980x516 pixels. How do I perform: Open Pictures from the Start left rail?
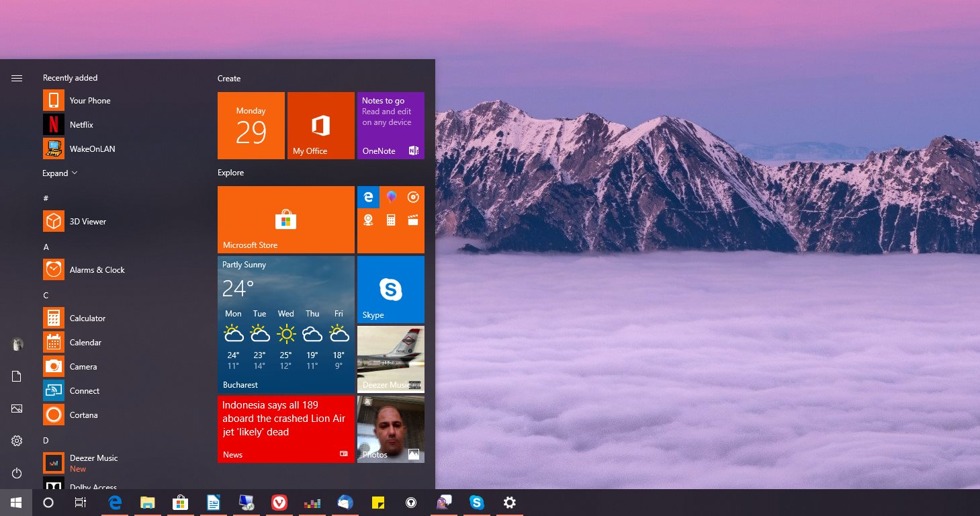tap(17, 408)
